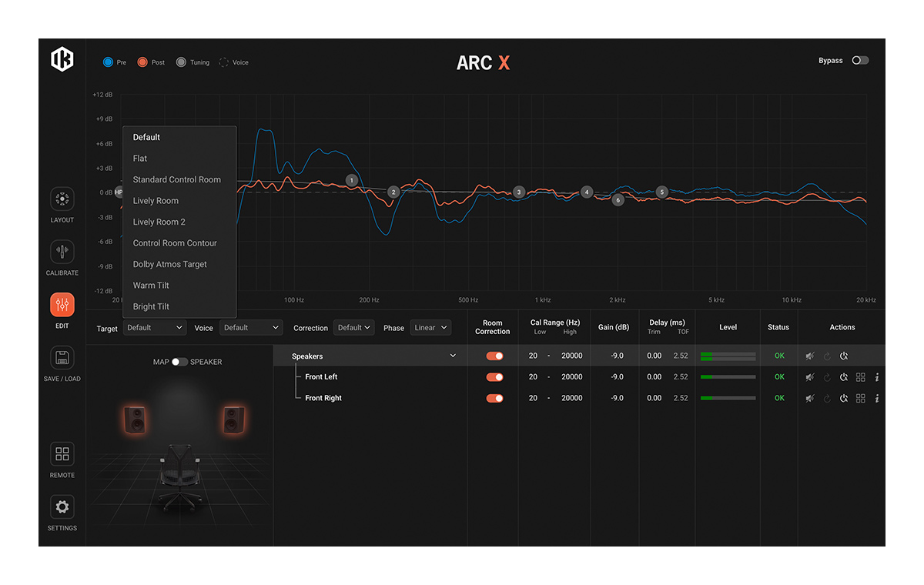
Task: Open Save / Load floppy icon
Action: coord(62,358)
